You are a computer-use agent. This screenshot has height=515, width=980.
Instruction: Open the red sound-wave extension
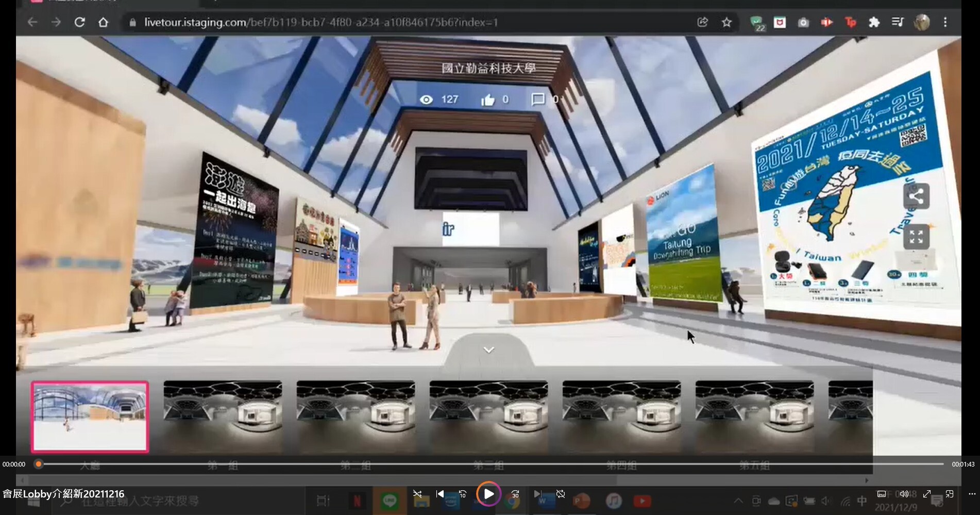(x=827, y=22)
